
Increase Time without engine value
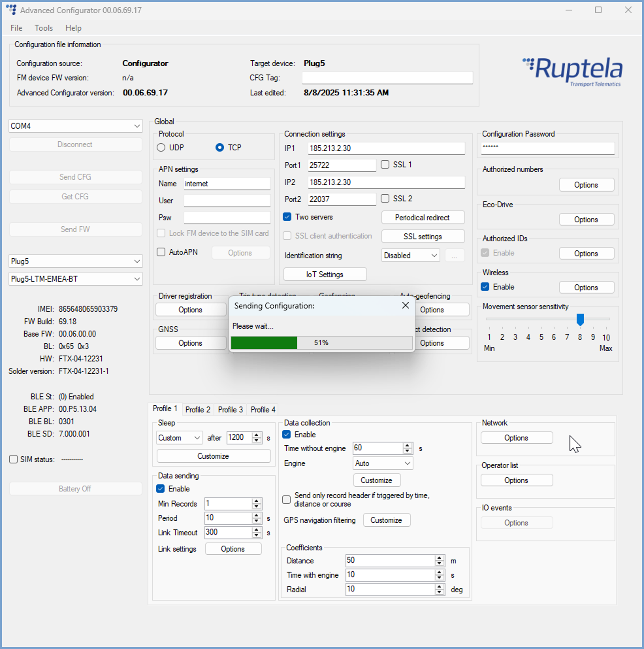408,446
